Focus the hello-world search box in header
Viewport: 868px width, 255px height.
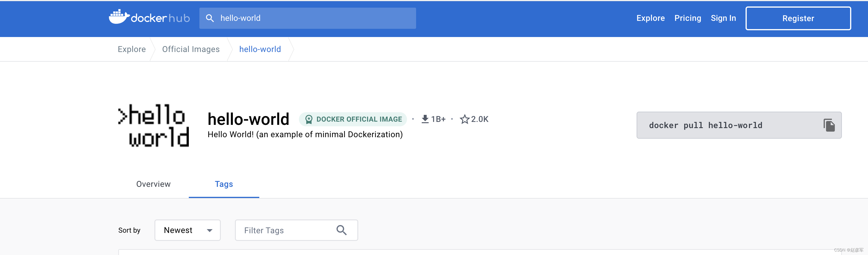click(307, 18)
